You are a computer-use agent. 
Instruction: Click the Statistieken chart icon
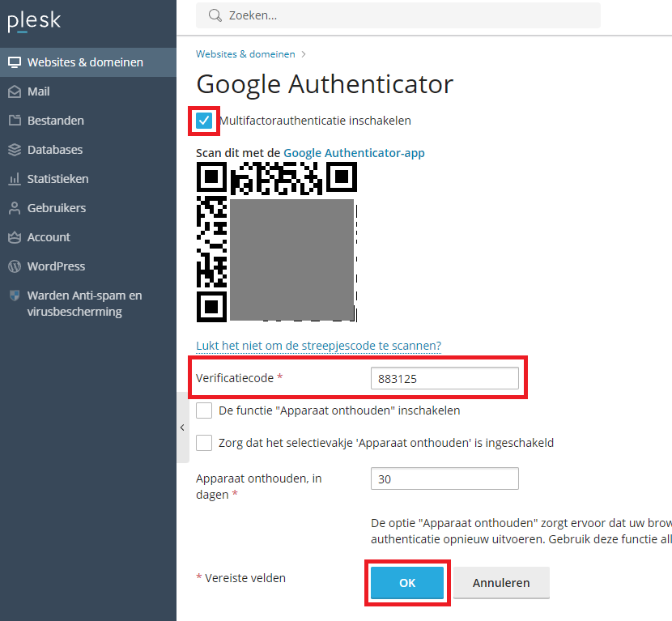coord(15,179)
